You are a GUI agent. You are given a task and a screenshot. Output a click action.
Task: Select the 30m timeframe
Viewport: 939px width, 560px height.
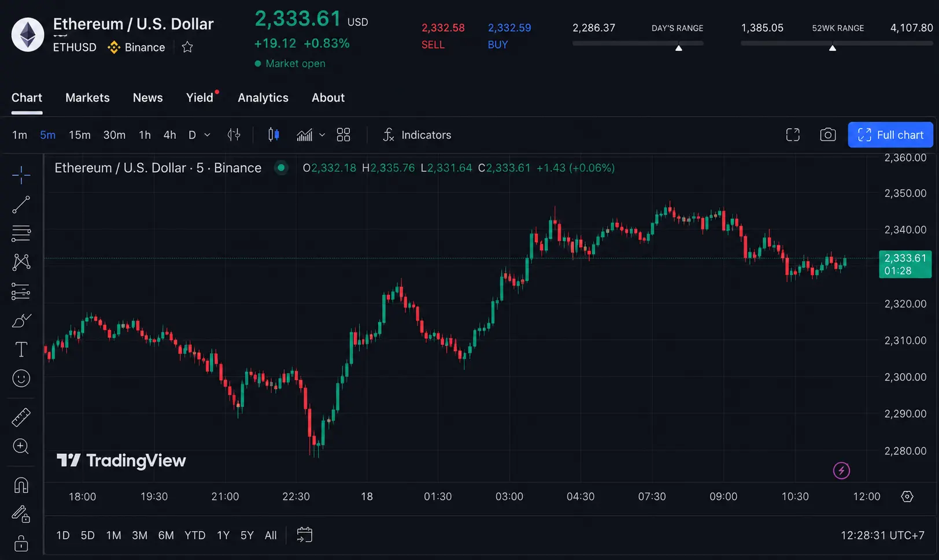[114, 135]
